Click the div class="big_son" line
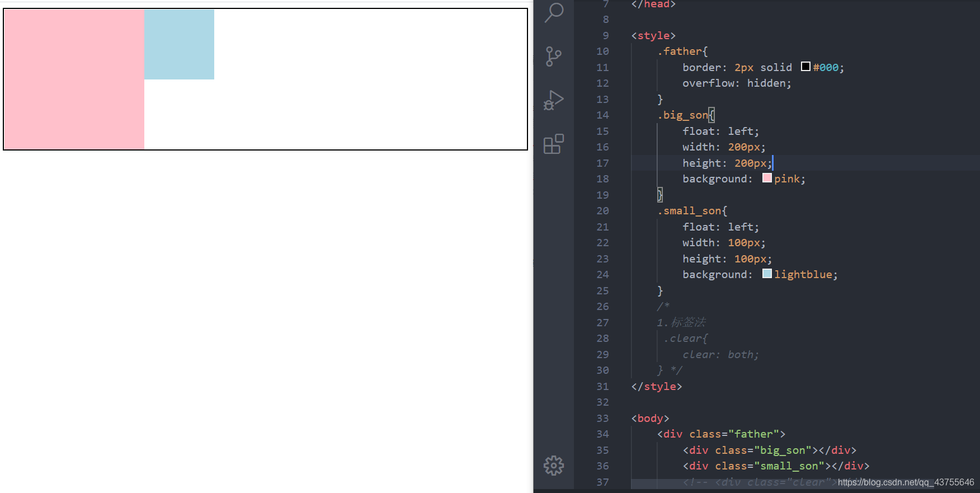Screen dimensions: 980x493 point(769,450)
